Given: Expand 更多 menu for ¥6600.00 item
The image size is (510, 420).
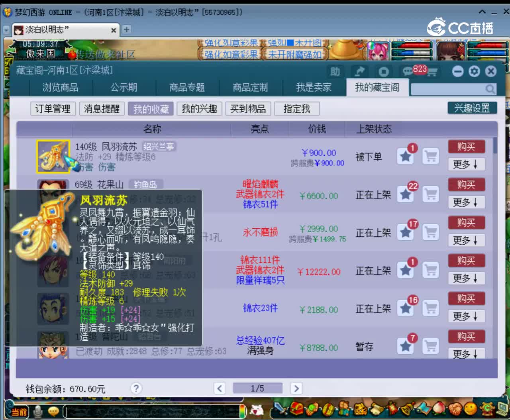Looking at the screenshot, I should [x=466, y=202].
